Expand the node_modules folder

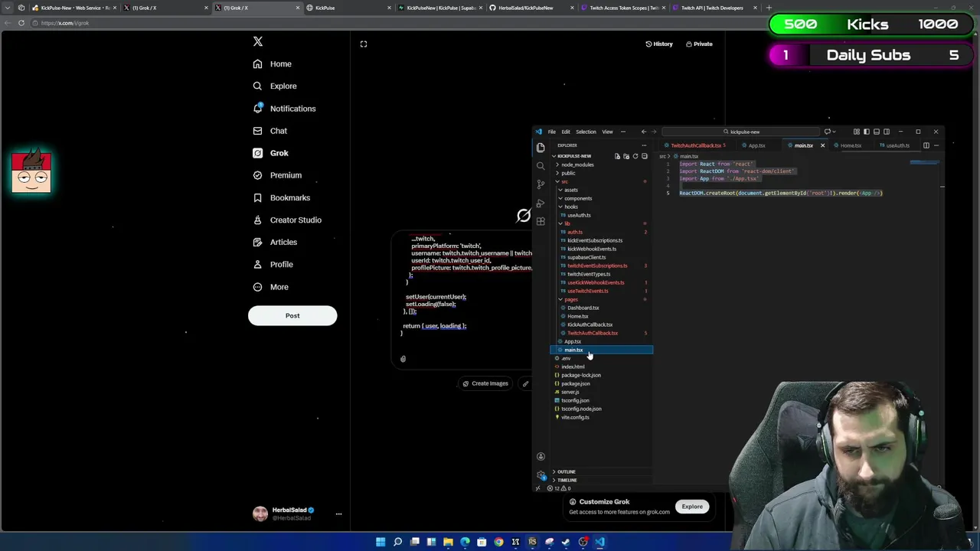[x=577, y=165]
